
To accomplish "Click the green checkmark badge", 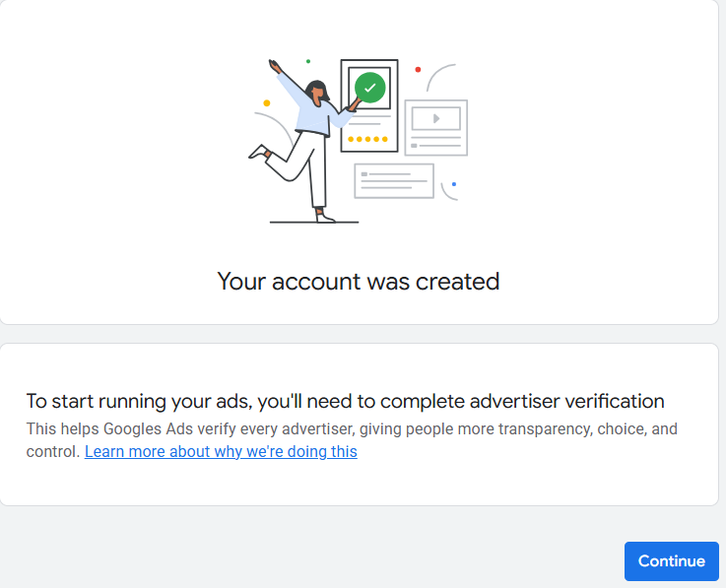I will (370, 88).
